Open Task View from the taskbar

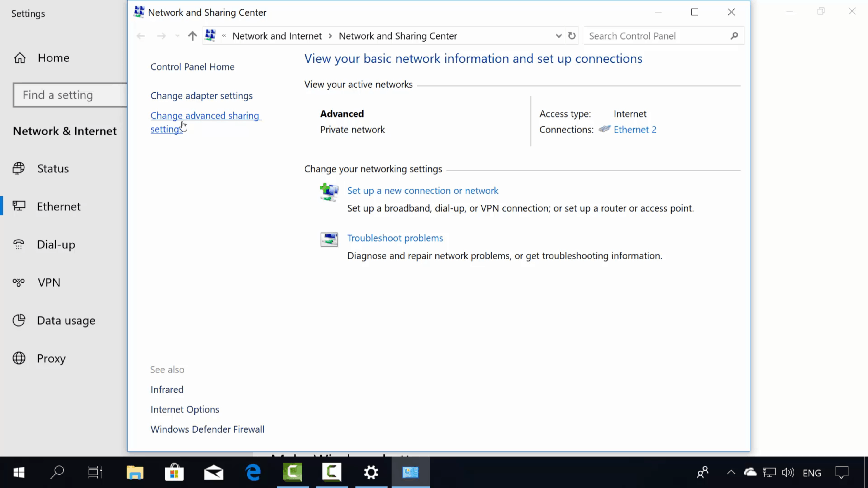(95, 472)
